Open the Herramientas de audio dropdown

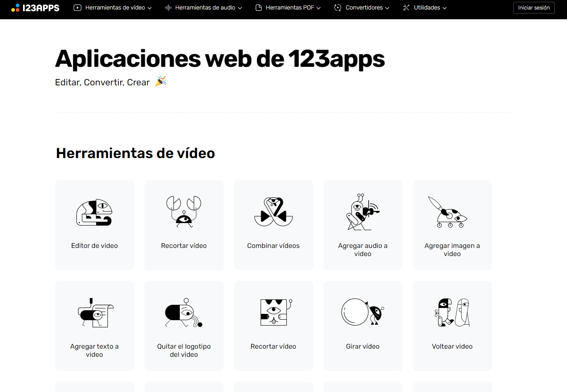(x=203, y=8)
